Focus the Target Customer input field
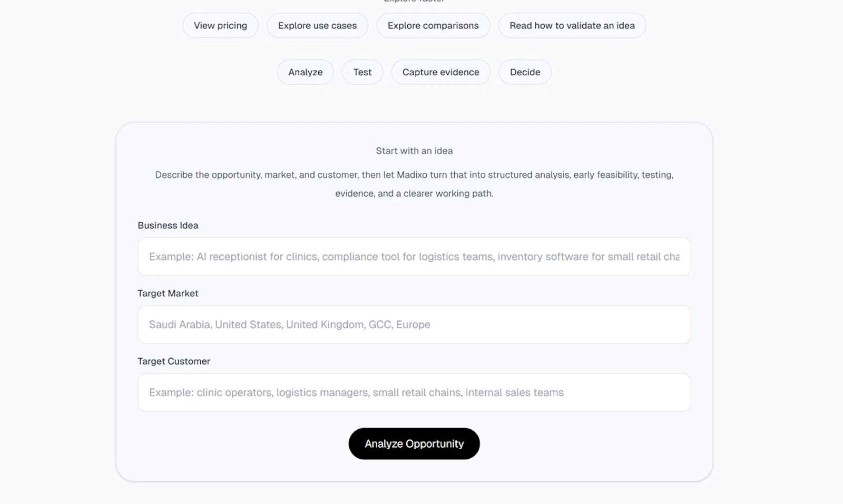The image size is (843, 504). click(x=414, y=392)
